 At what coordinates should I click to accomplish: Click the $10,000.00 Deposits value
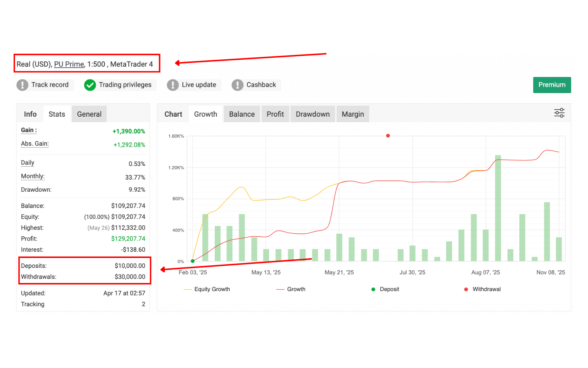pos(130,266)
